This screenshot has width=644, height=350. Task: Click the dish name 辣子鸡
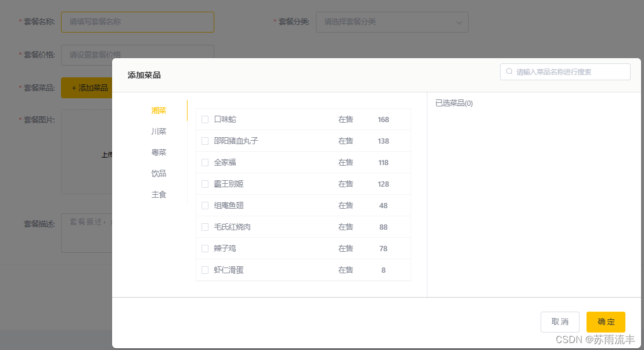225,248
